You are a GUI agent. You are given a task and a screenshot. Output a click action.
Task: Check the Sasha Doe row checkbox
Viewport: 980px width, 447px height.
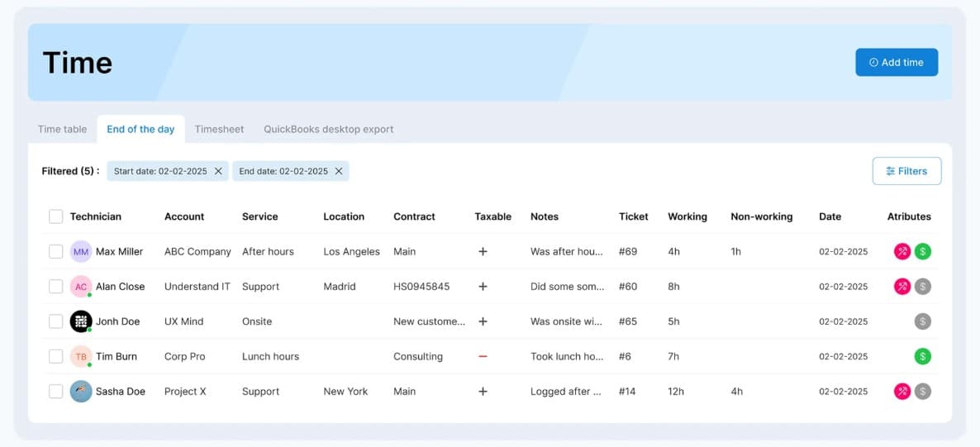tap(55, 392)
